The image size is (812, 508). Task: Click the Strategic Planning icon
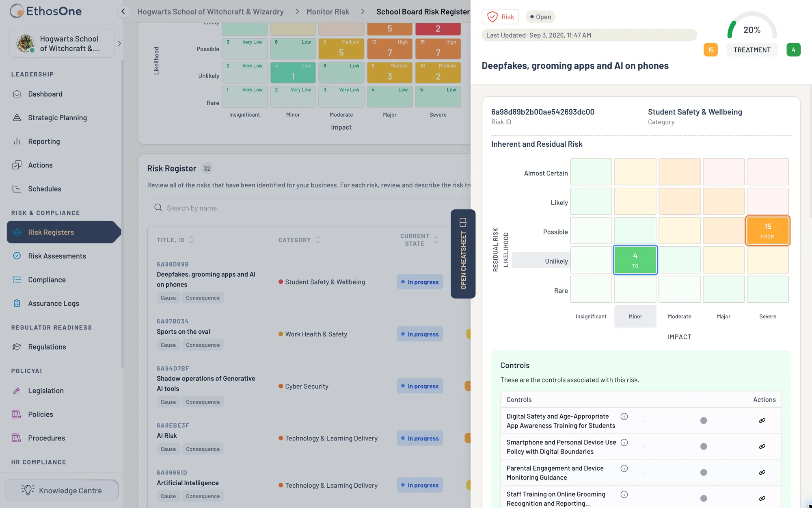click(17, 117)
